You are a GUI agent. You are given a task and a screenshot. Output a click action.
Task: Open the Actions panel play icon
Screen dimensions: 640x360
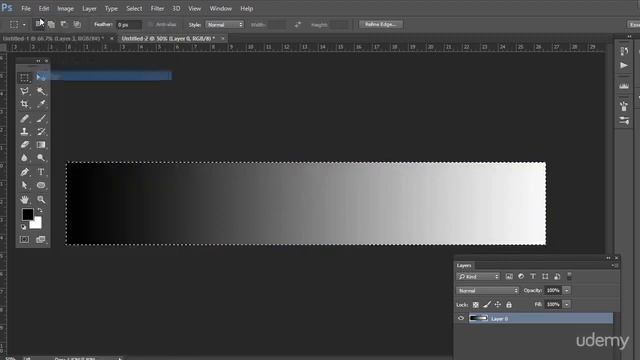coord(624,65)
